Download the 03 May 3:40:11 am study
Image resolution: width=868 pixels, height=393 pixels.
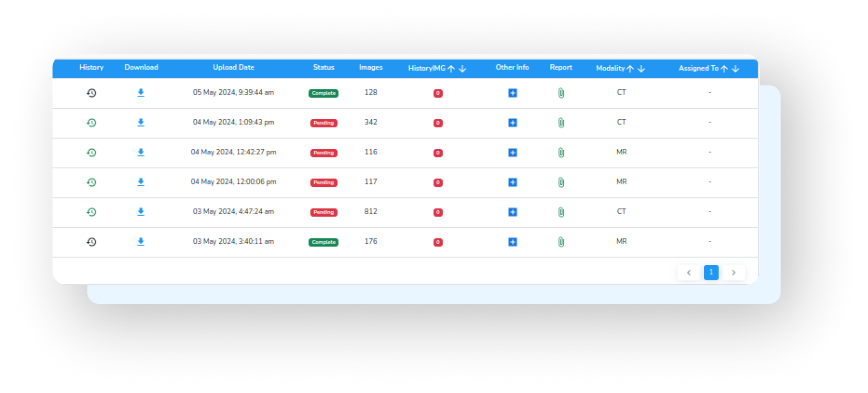coord(141,242)
